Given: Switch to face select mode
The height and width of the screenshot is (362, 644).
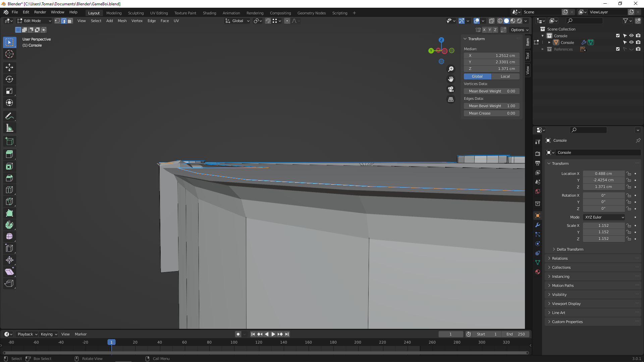Looking at the screenshot, I should pos(70,21).
